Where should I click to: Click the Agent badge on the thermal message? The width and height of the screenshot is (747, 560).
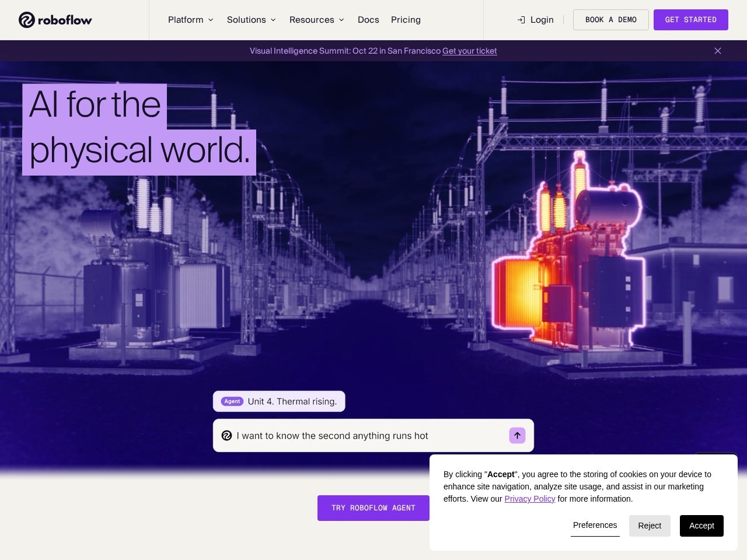[232, 401]
